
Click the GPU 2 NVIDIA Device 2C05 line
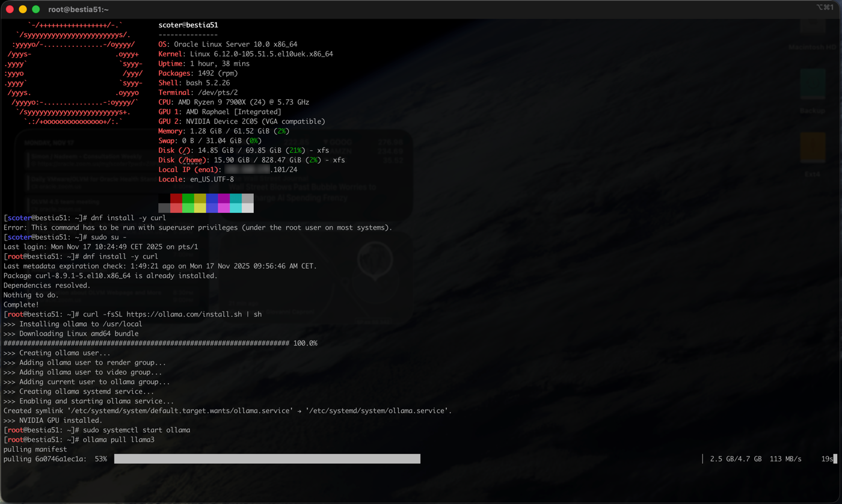pos(242,121)
